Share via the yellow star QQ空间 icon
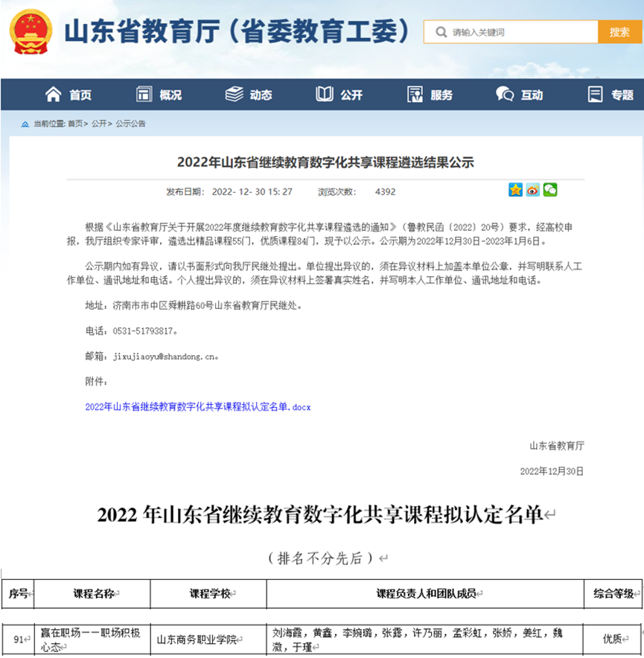The height and width of the screenshot is (658, 644). pyautogui.click(x=515, y=190)
